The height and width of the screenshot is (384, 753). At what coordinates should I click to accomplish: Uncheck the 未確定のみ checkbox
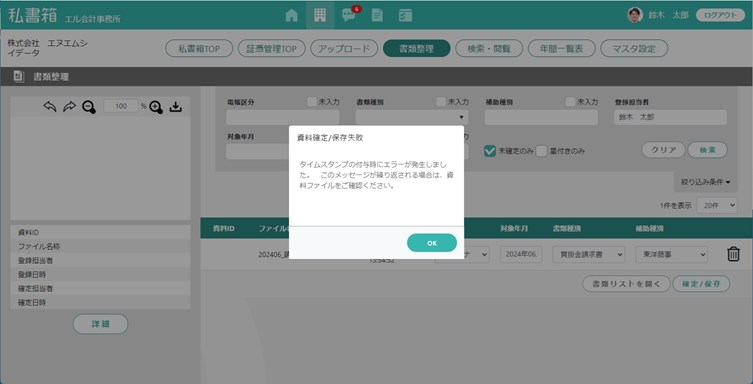[x=489, y=151]
